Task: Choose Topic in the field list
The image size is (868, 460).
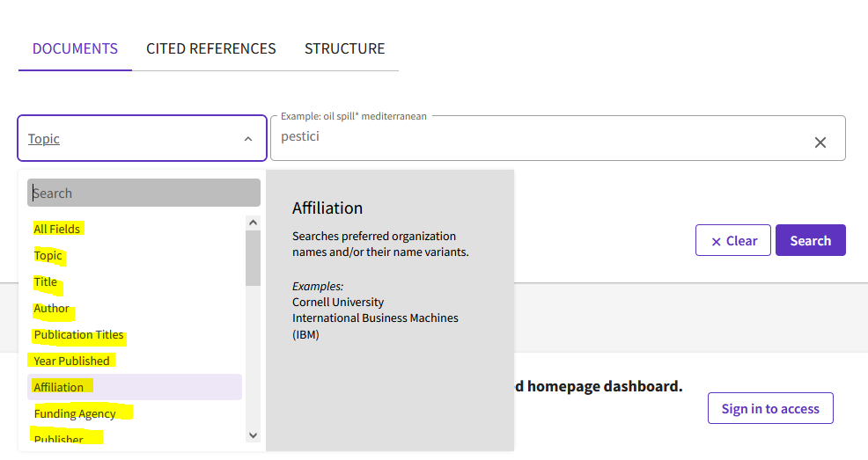Action: pyautogui.click(x=48, y=256)
